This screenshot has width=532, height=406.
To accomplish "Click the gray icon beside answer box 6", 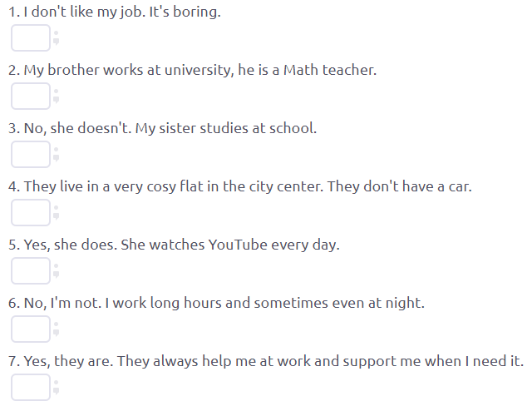I will [x=57, y=329].
